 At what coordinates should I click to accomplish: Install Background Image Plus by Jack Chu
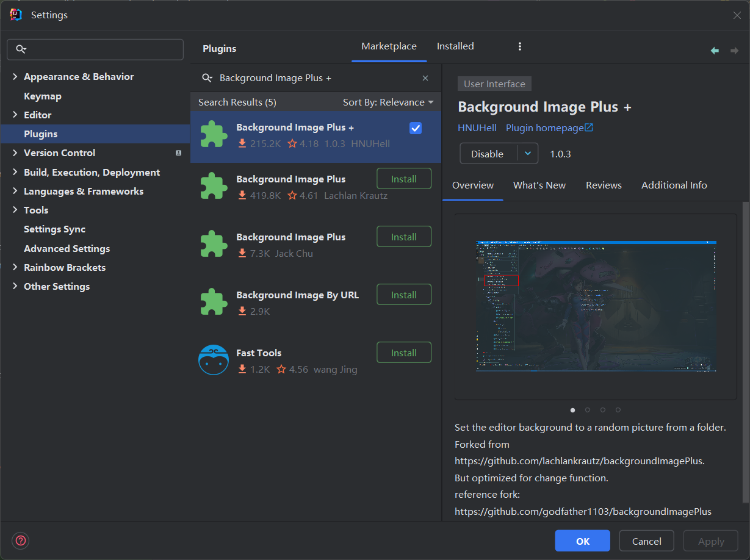pyautogui.click(x=404, y=237)
